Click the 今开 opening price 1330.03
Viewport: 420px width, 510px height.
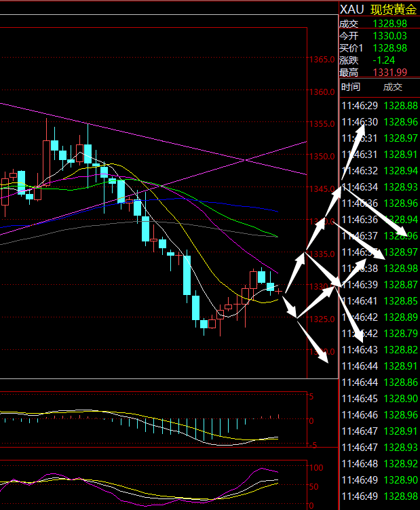389,35
